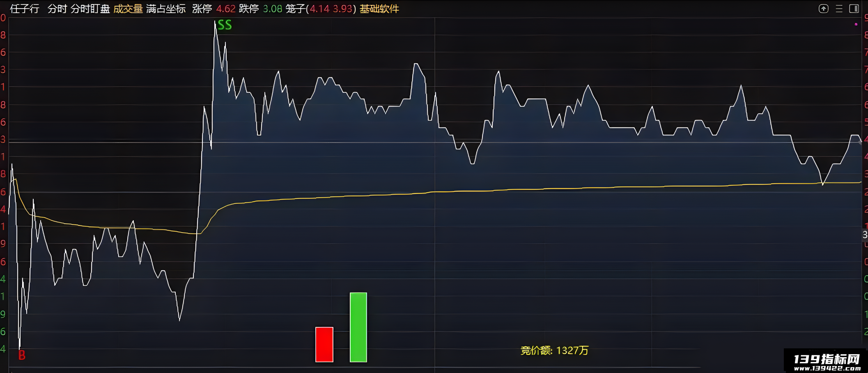Viewport: 868px width, 373px height.
Task: Click the green auction volume bar
Action: tap(358, 327)
